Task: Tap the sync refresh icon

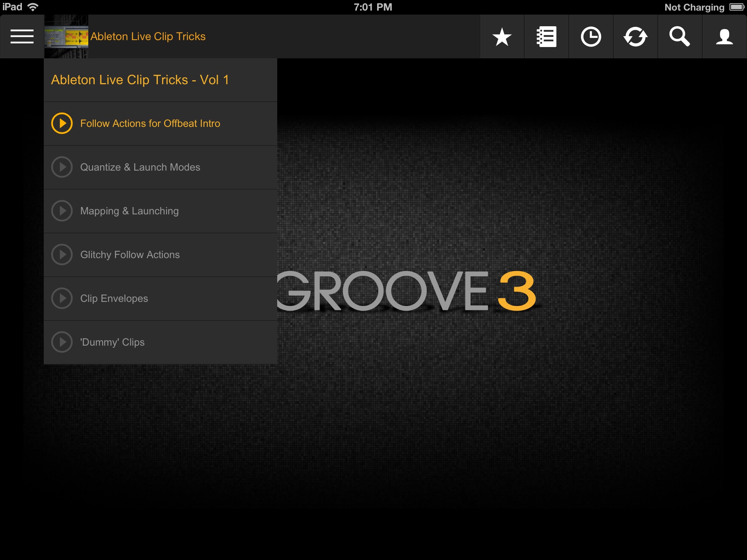Action: 635,37
